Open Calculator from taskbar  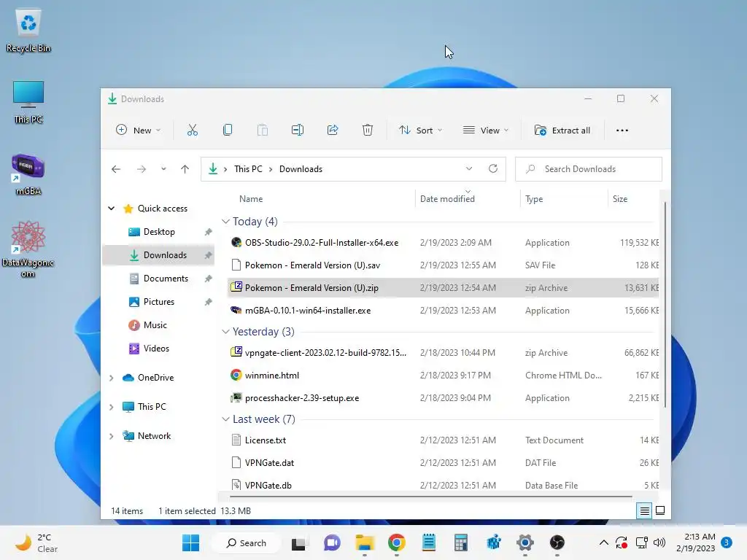click(x=461, y=542)
